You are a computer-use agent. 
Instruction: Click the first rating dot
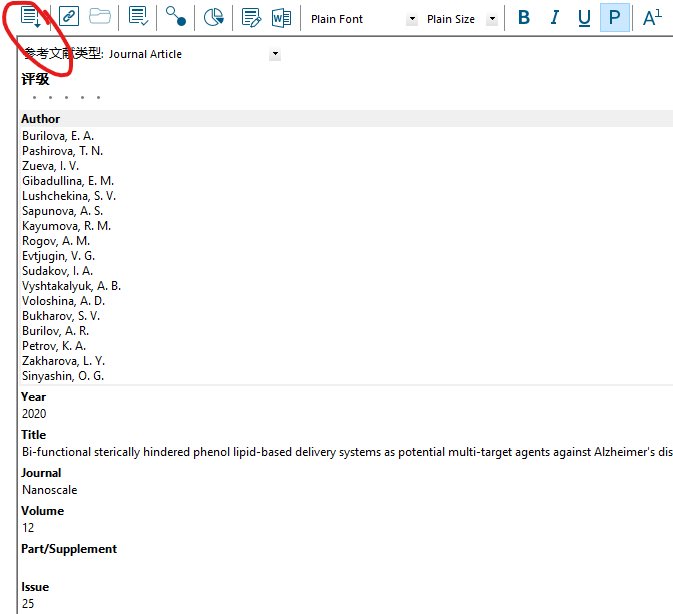tap(34, 97)
